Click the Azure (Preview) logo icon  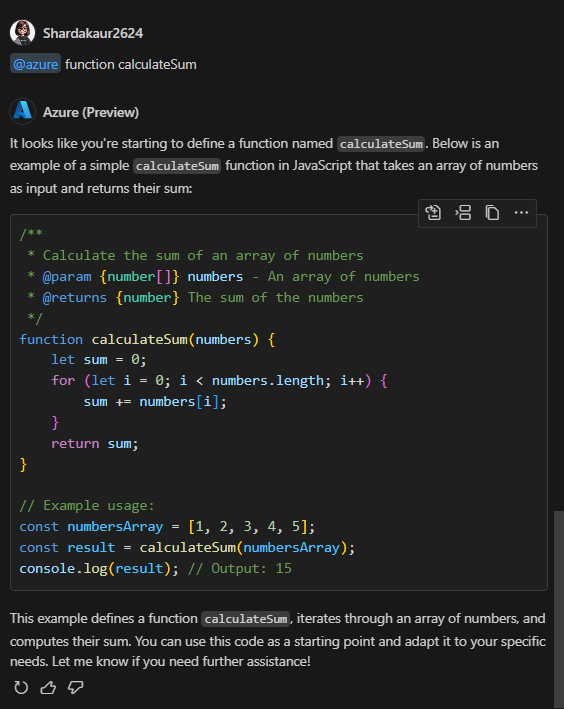[23, 111]
